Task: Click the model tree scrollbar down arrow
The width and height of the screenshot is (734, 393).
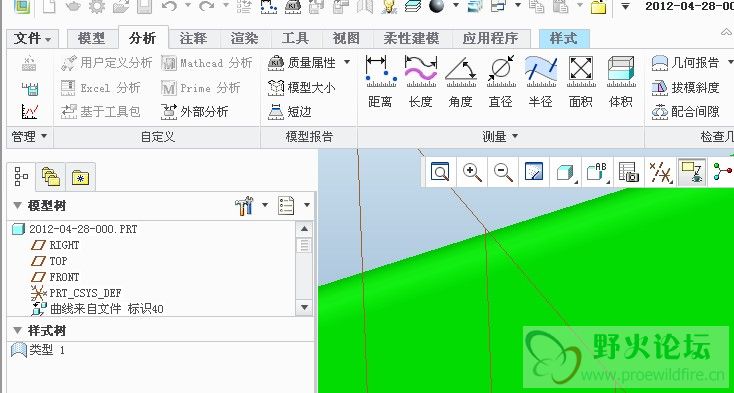Action: pyautogui.click(x=304, y=307)
